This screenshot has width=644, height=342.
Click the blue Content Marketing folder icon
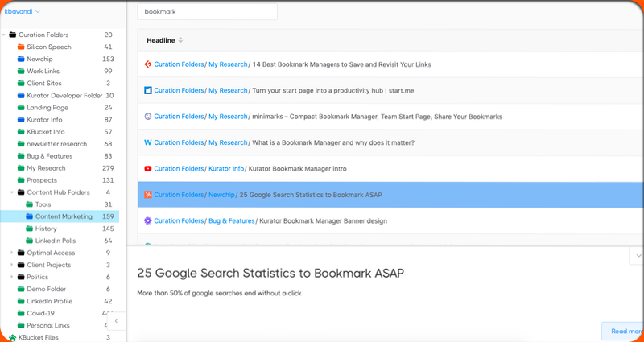click(x=29, y=216)
